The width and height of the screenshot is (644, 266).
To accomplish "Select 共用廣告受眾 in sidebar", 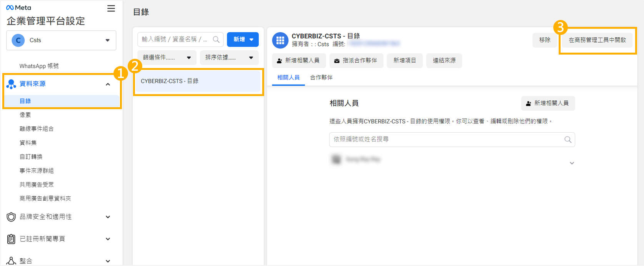I will (x=37, y=185).
